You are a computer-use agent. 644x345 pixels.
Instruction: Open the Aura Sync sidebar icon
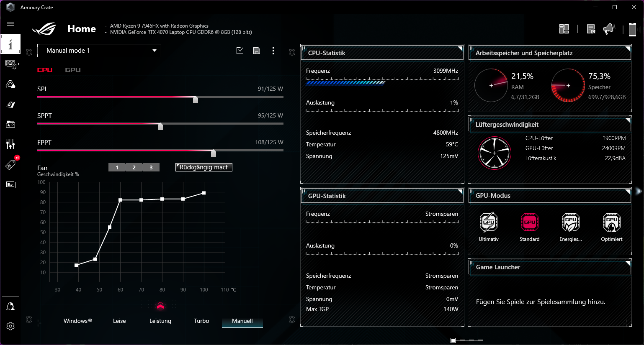[x=10, y=84]
